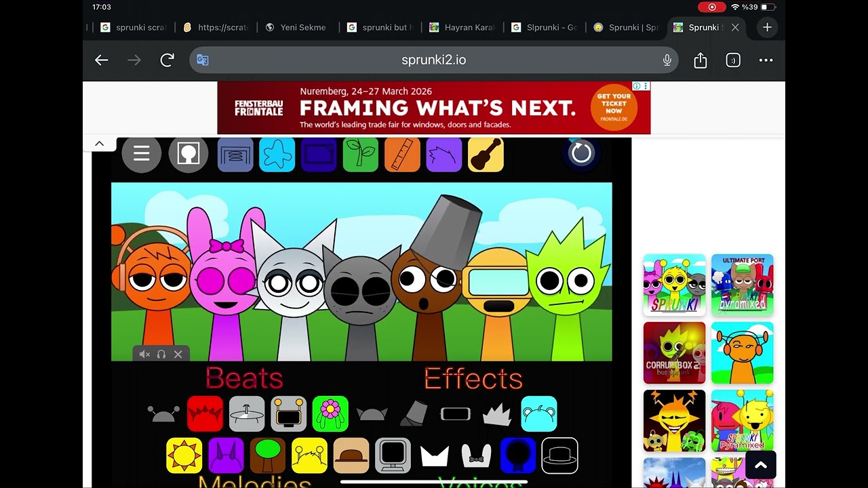Image resolution: width=868 pixels, height=488 pixels.
Task: Pick the pink flower beat icon
Action: [330, 414]
